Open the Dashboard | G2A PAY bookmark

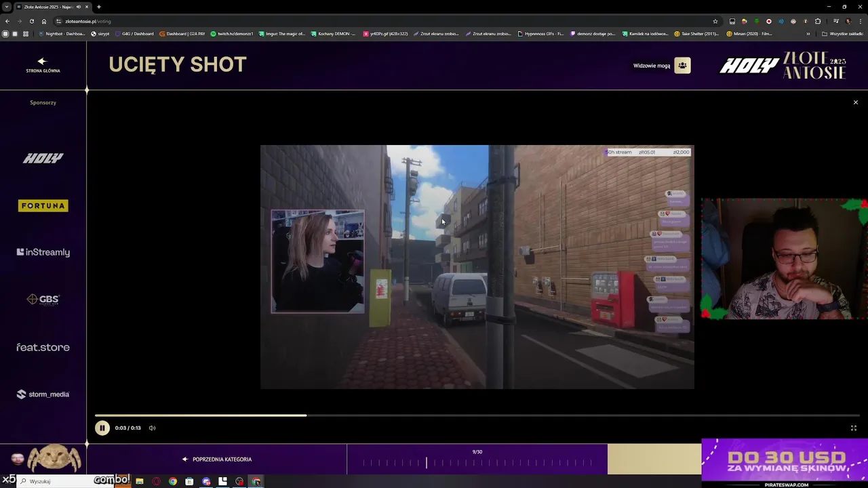point(182,34)
